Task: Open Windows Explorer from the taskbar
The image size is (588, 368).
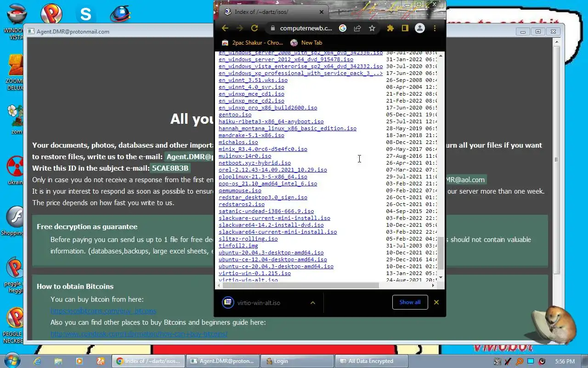Action: point(58,361)
